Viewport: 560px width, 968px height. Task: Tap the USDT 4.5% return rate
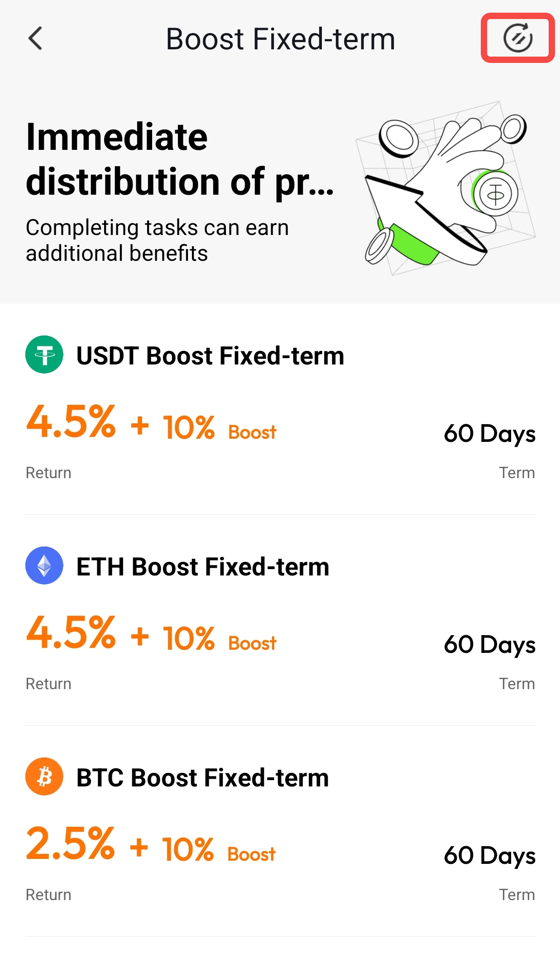coord(71,422)
